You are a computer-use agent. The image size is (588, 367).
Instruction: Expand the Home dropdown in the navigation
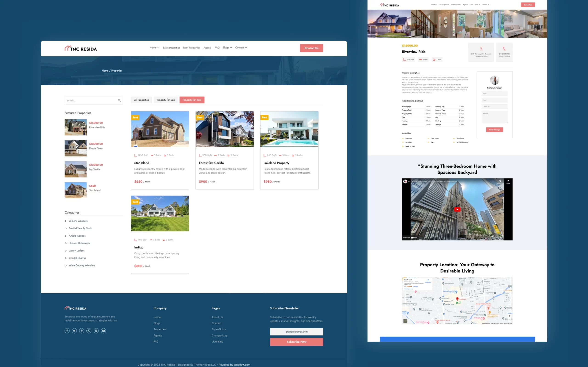(x=154, y=47)
